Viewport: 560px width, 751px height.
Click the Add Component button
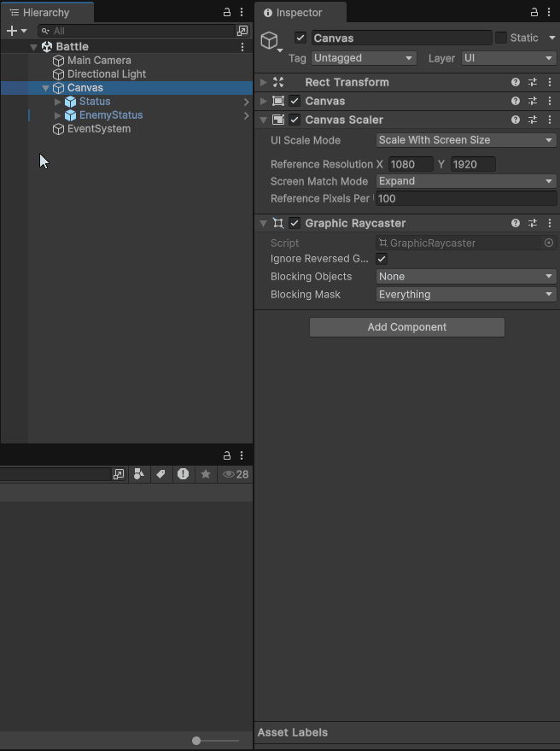pos(407,327)
